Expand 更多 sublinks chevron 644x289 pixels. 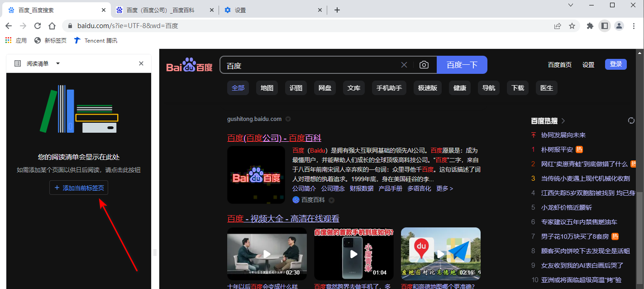point(444,188)
